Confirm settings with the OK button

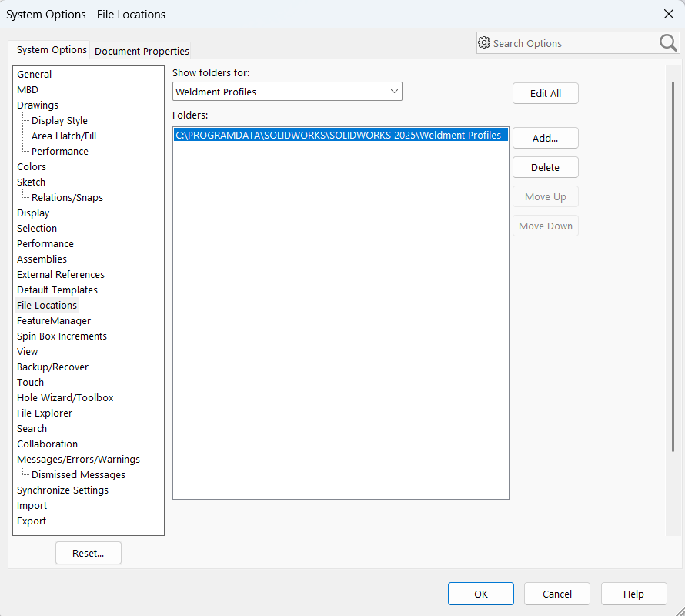tap(480, 594)
